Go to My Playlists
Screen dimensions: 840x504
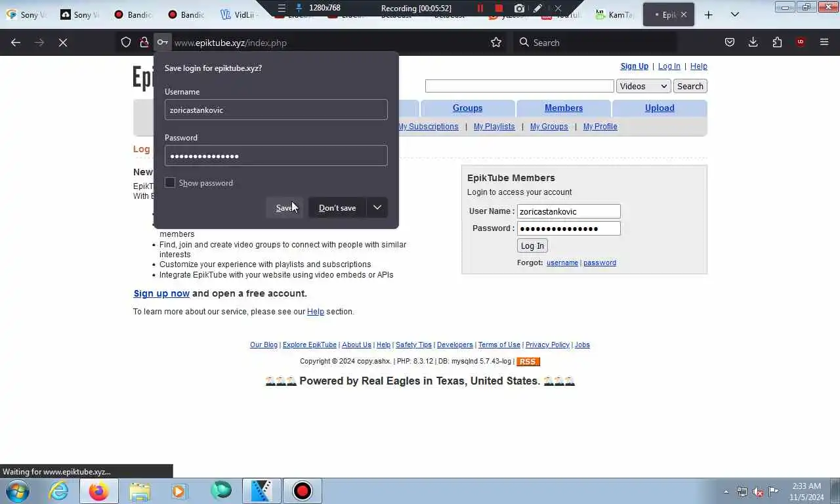[494, 127]
